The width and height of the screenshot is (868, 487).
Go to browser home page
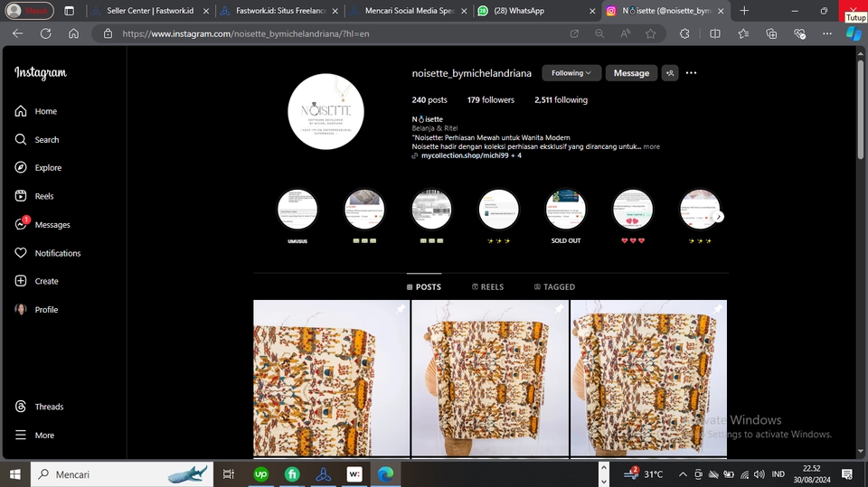73,33
